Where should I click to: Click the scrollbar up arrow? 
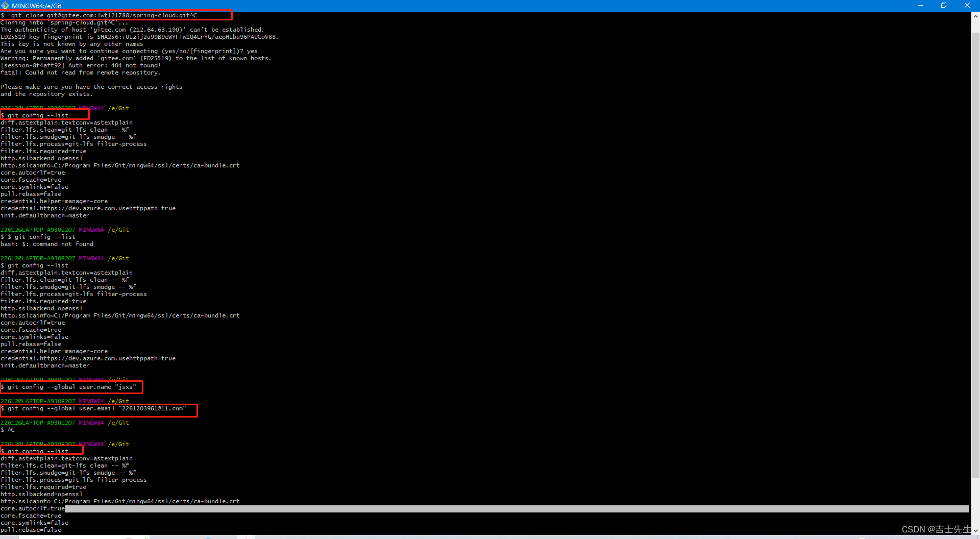[x=975, y=16]
